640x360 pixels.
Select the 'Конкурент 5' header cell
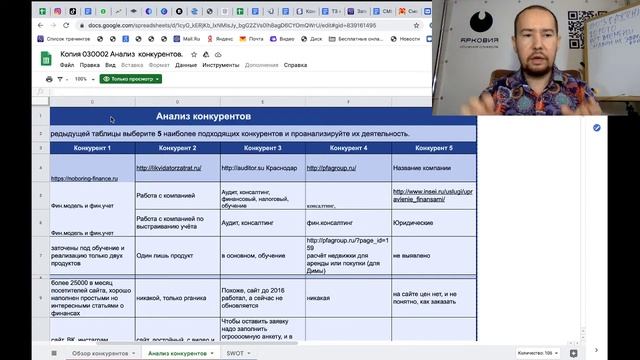pos(434,148)
